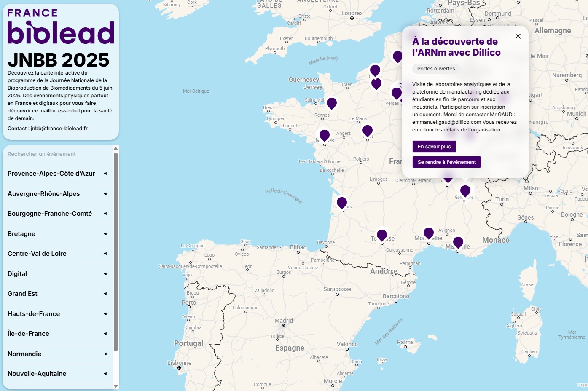
Task: Click the JNBB 2025 heading
Action: (x=59, y=60)
